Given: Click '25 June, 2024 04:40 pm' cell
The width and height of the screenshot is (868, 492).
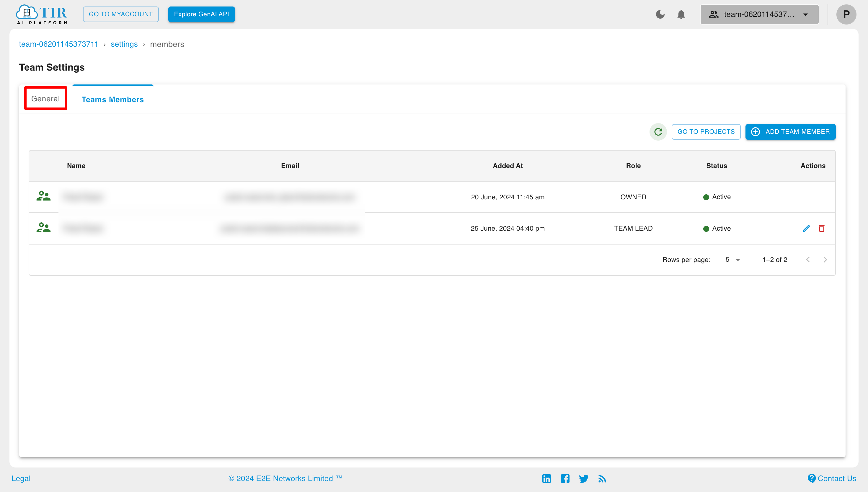Looking at the screenshot, I should [508, 229].
